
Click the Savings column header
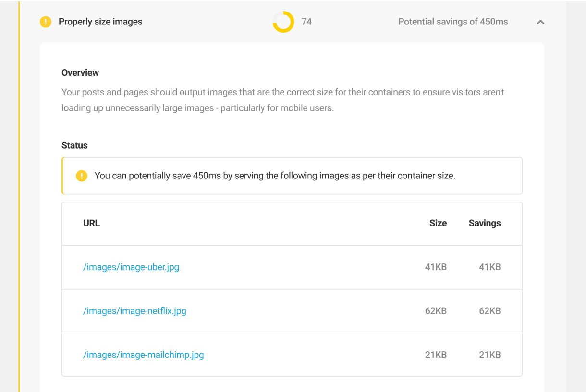point(484,223)
